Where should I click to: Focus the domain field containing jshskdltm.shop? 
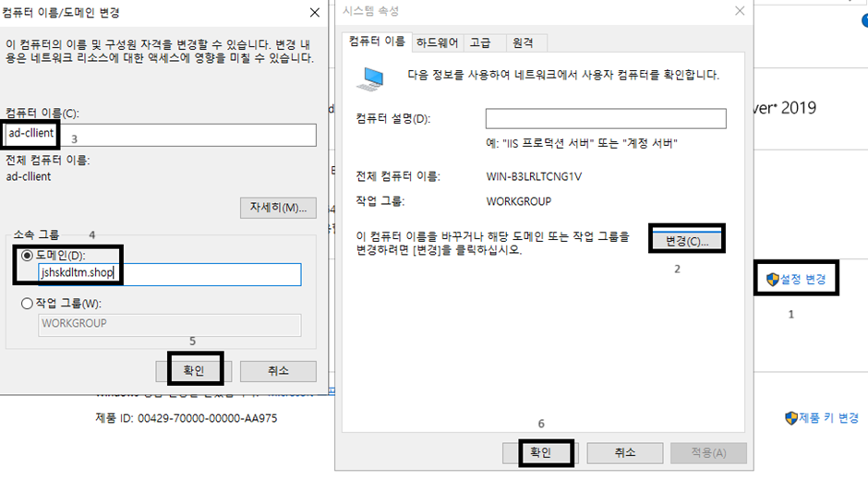[x=169, y=274]
